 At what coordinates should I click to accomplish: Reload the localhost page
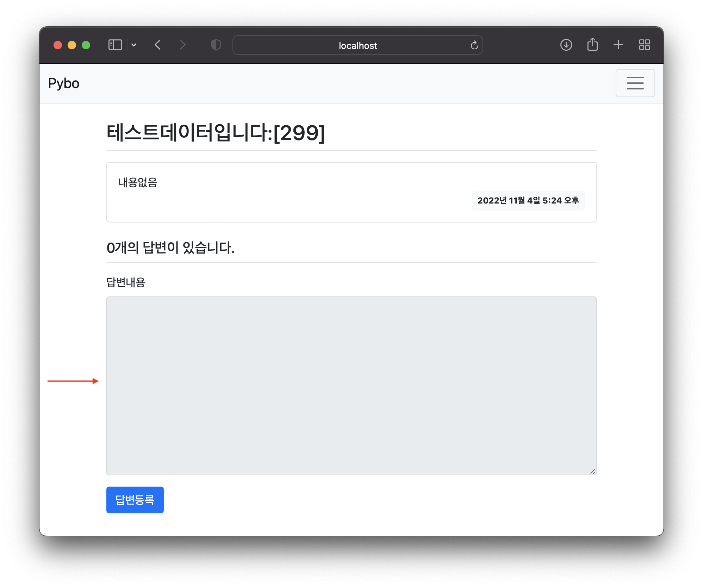pos(474,45)
